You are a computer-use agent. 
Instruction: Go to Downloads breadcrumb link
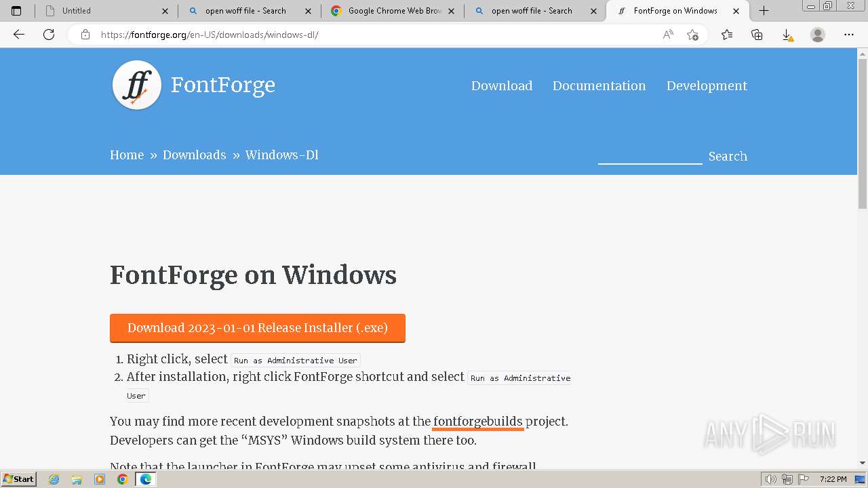click(x=194, y=155)
